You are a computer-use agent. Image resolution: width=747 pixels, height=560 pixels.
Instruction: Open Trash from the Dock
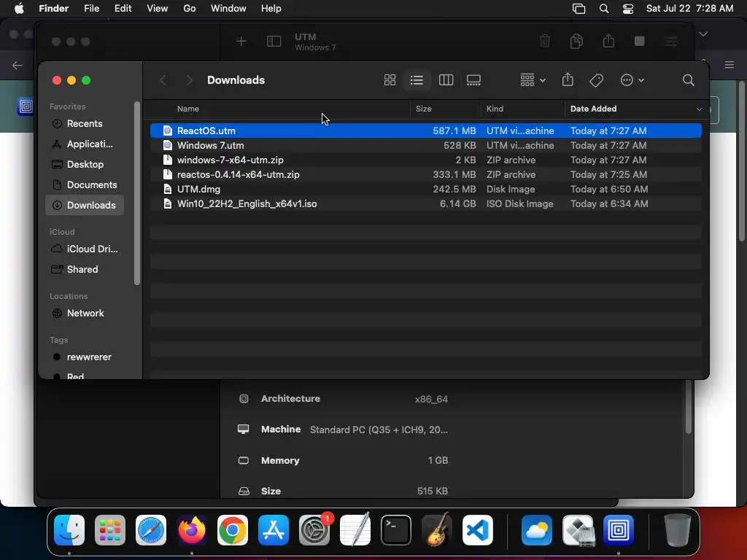(677, 530)
